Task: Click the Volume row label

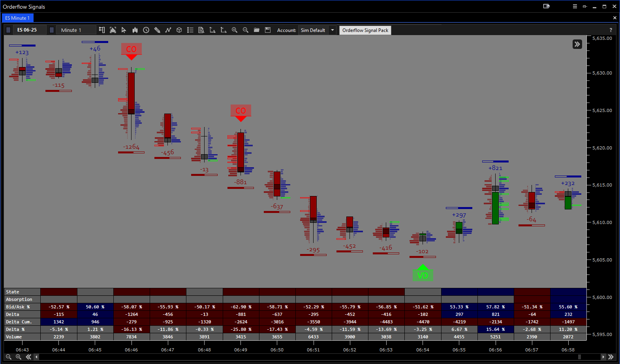Action: point(22,337)
